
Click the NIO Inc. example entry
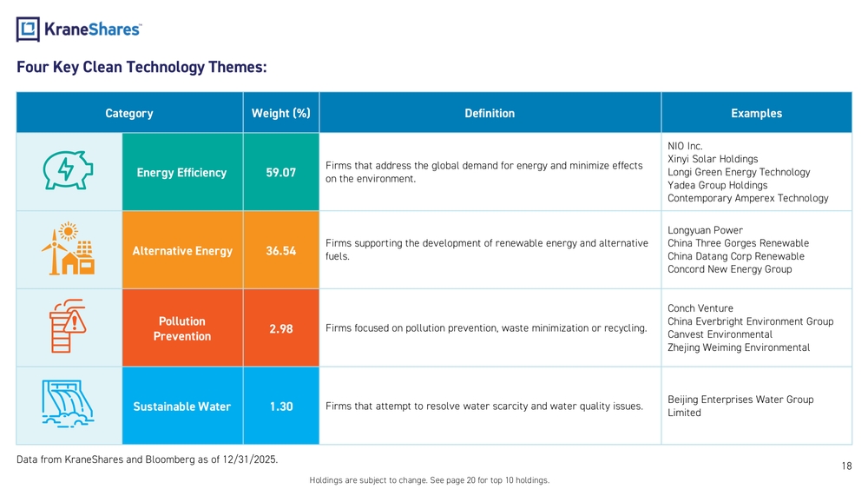[685, 146]
